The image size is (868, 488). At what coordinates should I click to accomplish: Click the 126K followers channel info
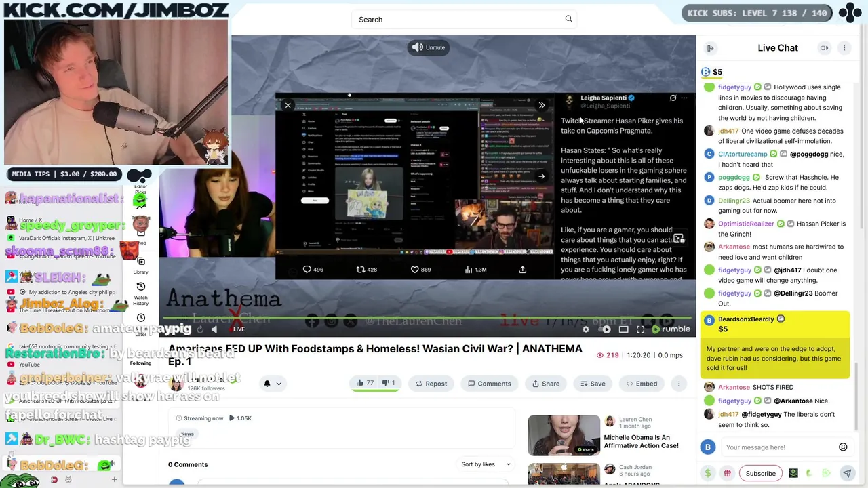(206, 388)
